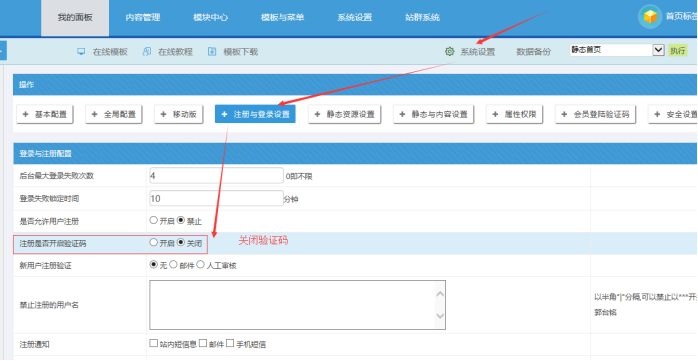Screen dimensions: 698x361
Task: Open the 数据备份 link
Action: [533, 52]
